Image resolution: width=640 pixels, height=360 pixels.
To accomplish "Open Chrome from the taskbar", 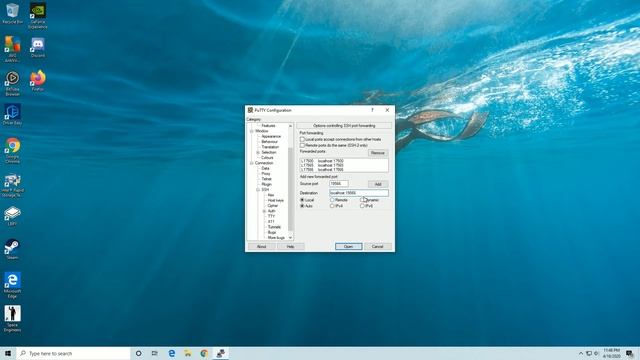I will 204,353.
